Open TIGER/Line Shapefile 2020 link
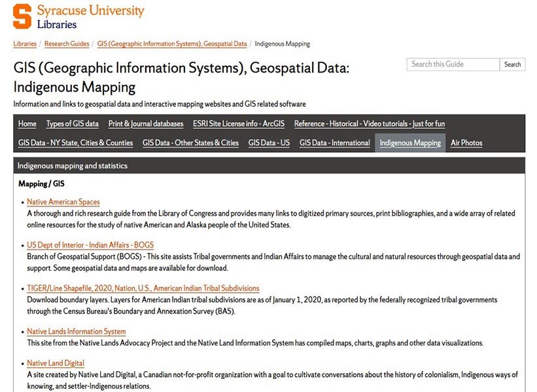This screenshot has width=537, height=392. click(143, 288)
